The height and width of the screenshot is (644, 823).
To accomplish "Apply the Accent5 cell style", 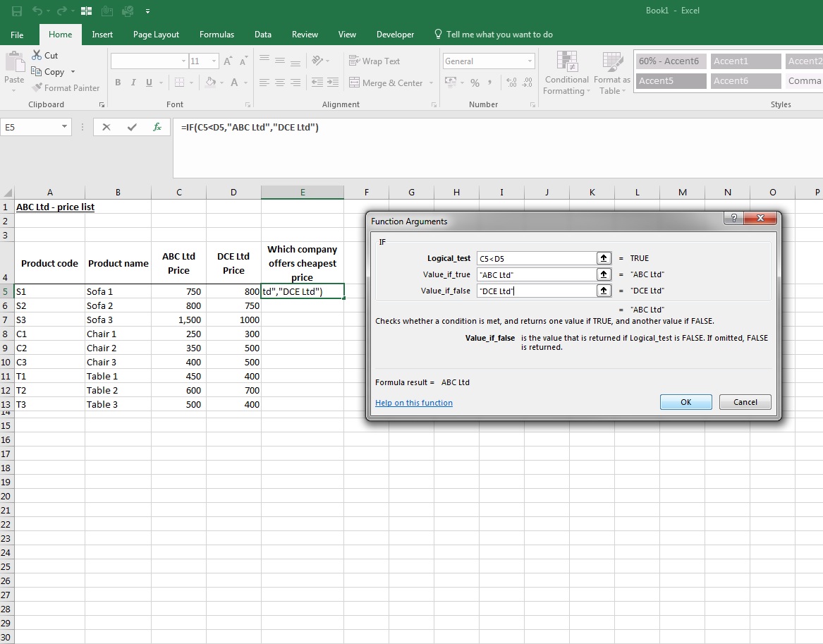I will click(670, 81).
